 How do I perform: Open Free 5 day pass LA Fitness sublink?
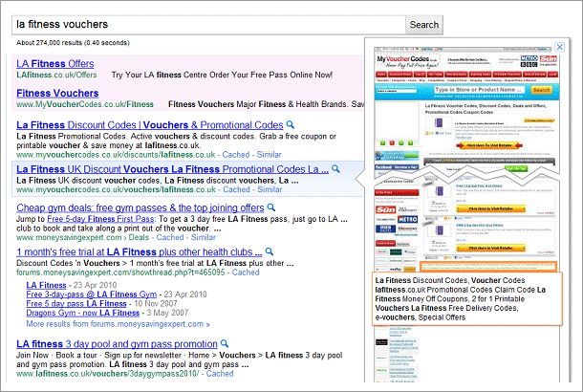[76, 304]
